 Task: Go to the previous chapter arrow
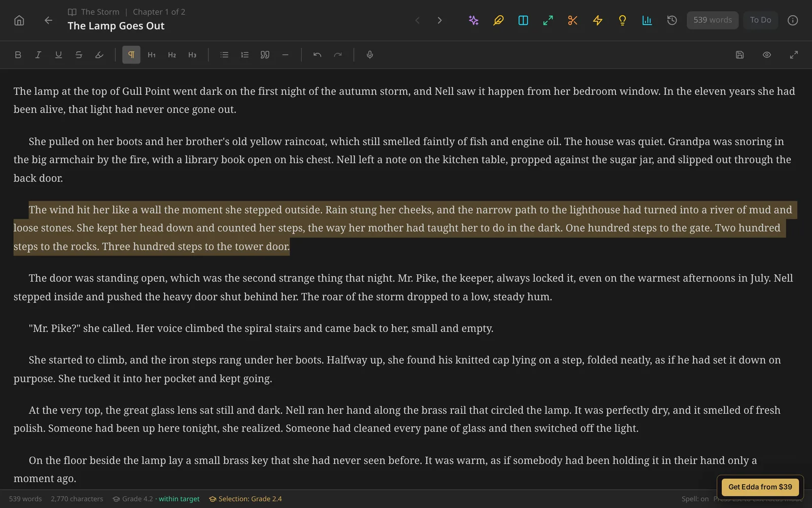point(417,20)
